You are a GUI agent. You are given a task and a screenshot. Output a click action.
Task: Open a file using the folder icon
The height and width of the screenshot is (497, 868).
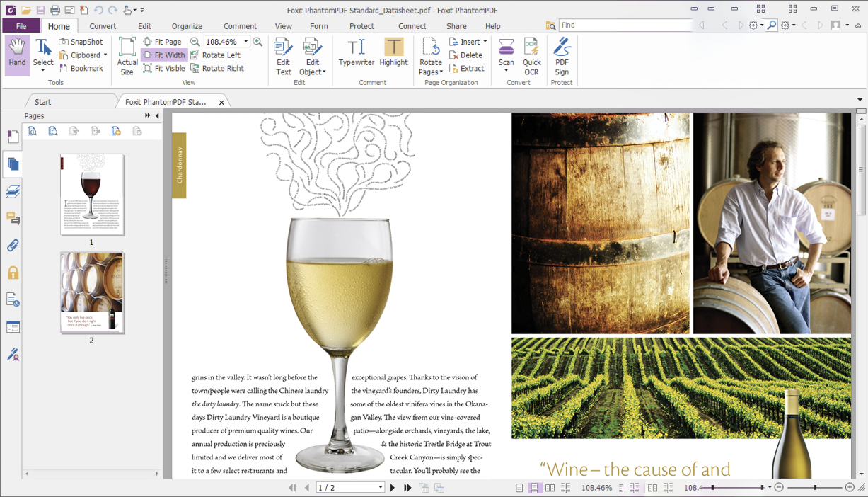(x=25, y=11)
